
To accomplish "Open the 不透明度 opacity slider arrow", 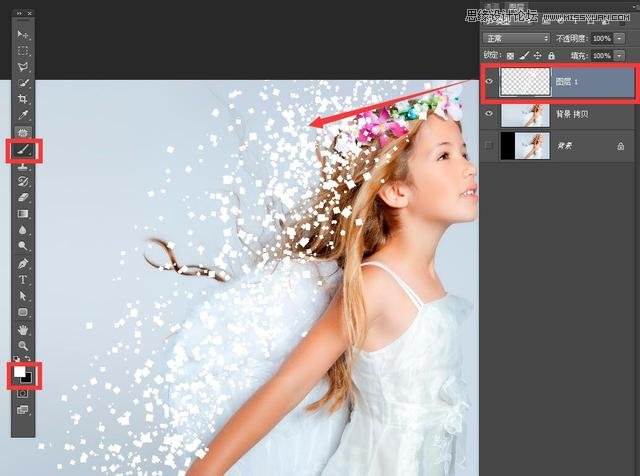I will coord(619,38).
